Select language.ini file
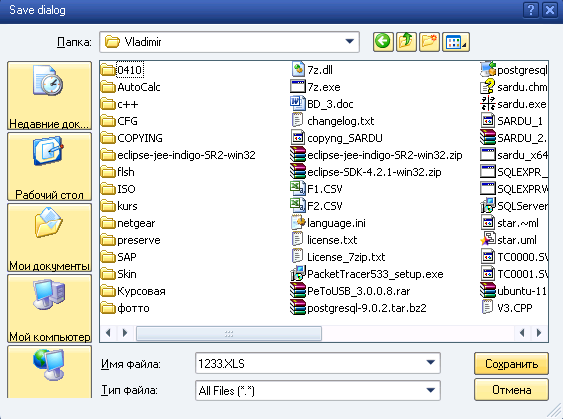This screenshot has height=419, width=563. (x=328, y=223)
